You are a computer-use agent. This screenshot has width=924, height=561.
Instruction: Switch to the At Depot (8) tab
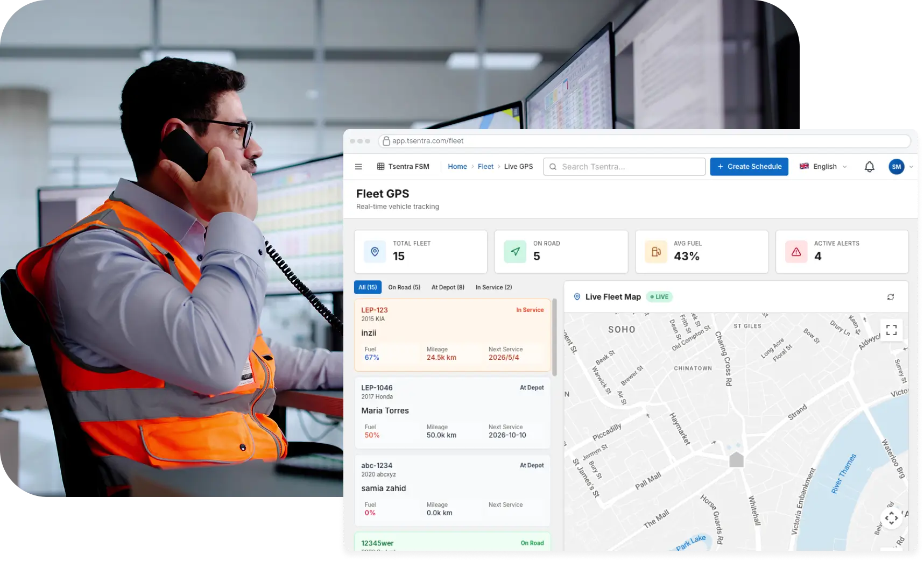(x=448, y=287)
